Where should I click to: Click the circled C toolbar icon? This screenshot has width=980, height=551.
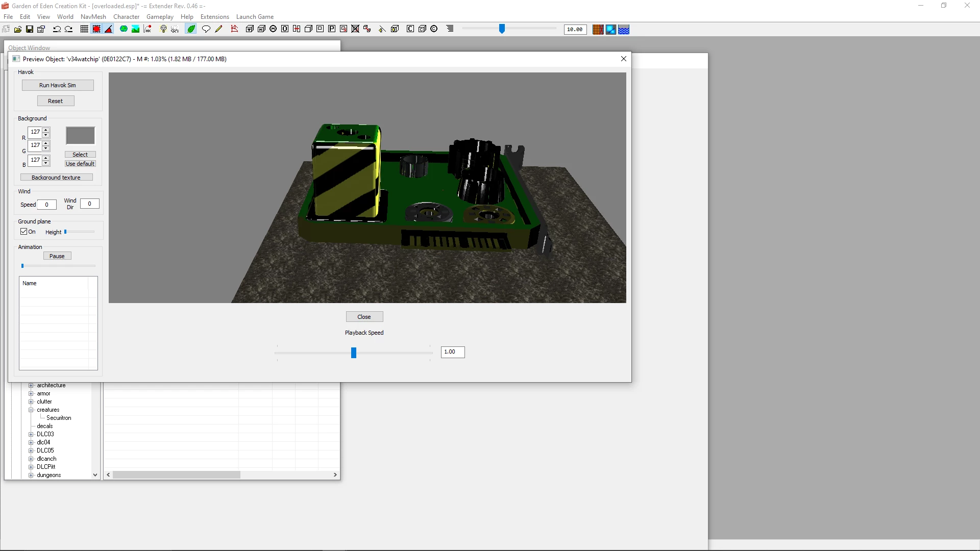(434, 29)
